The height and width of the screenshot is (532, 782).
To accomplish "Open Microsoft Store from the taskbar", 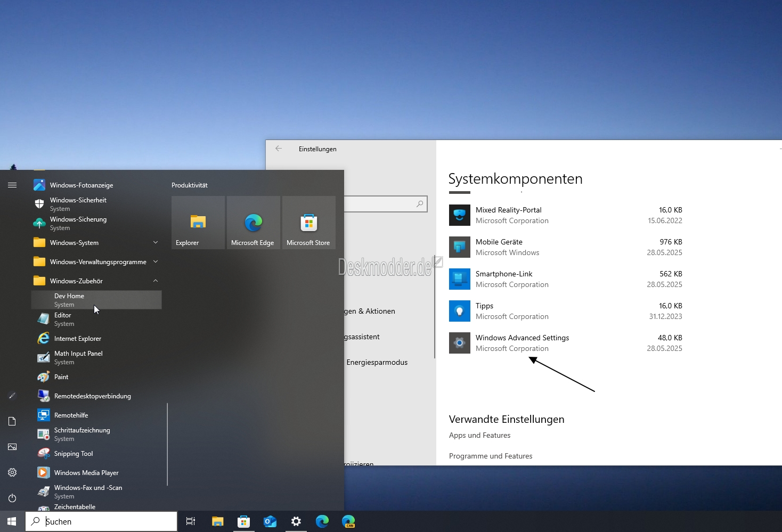I will (243, 521).
